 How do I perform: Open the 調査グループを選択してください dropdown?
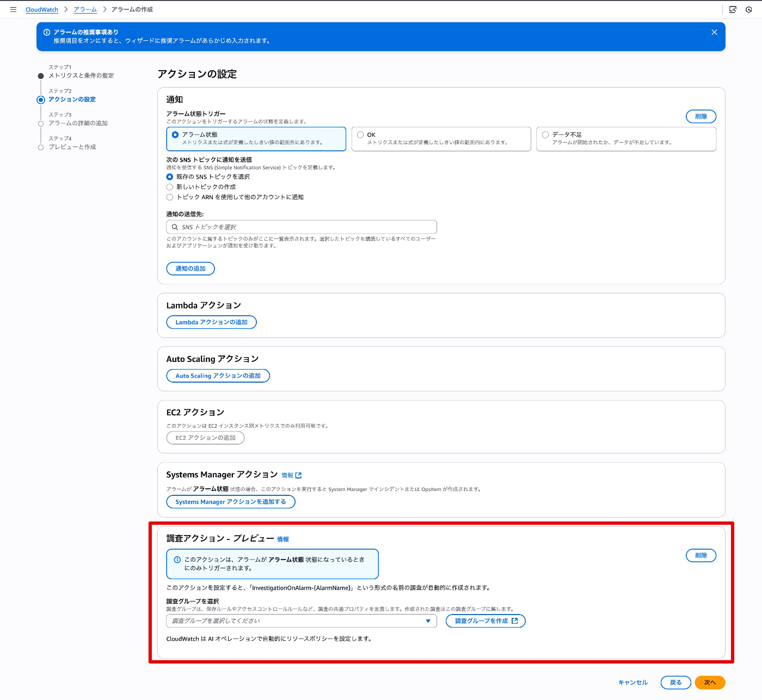(x=301, y=621)
